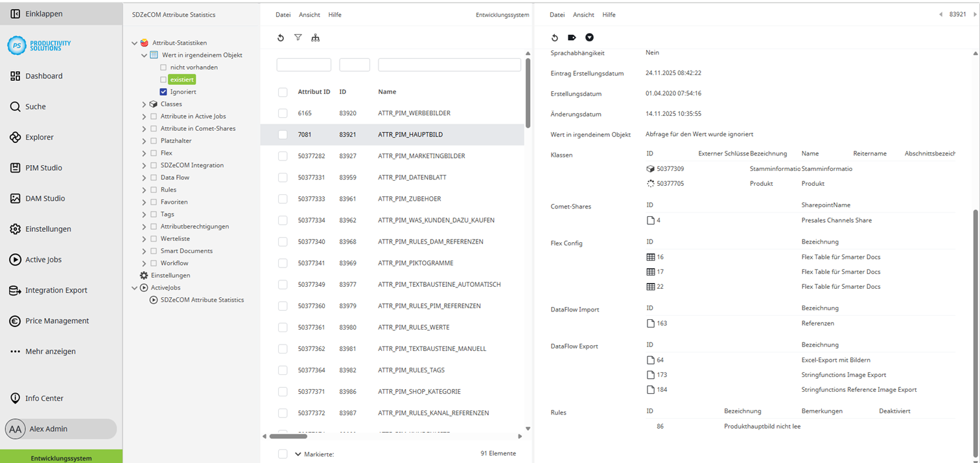Collapse the 'Wert in irgendeinem Objekt' tree node
This screenshot has width=980, height=463.
(144, 55)
